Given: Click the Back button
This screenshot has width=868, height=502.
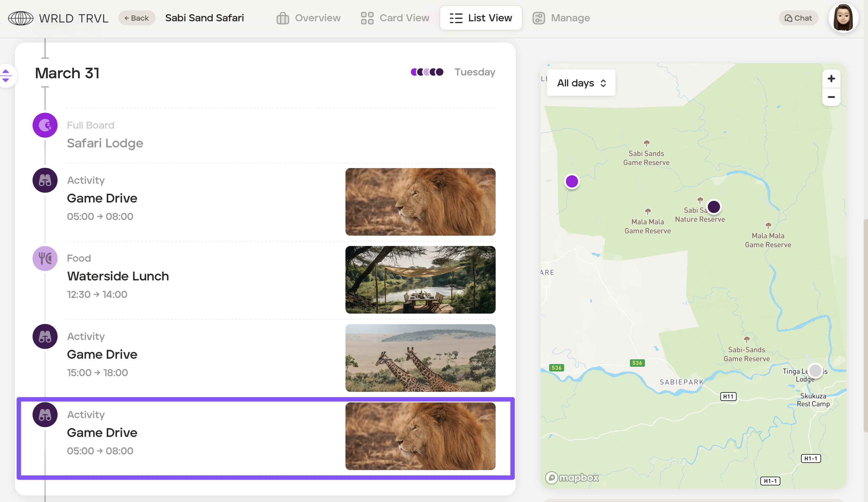Looking at the screenshot, I should click(x=137, y=18).
